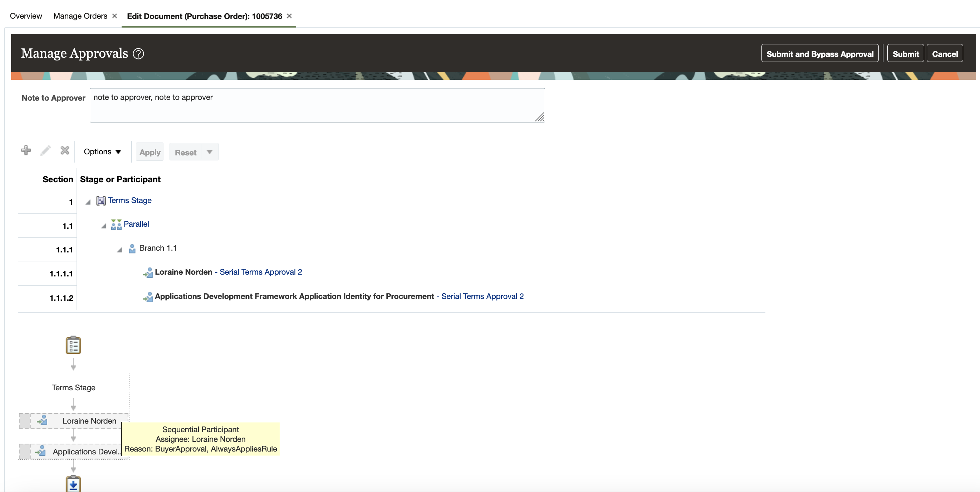Image resolution: width=980 pixels, height=492 pixels.
Task: Click the Terms Stage icon in tree
Action: point(101,201)
